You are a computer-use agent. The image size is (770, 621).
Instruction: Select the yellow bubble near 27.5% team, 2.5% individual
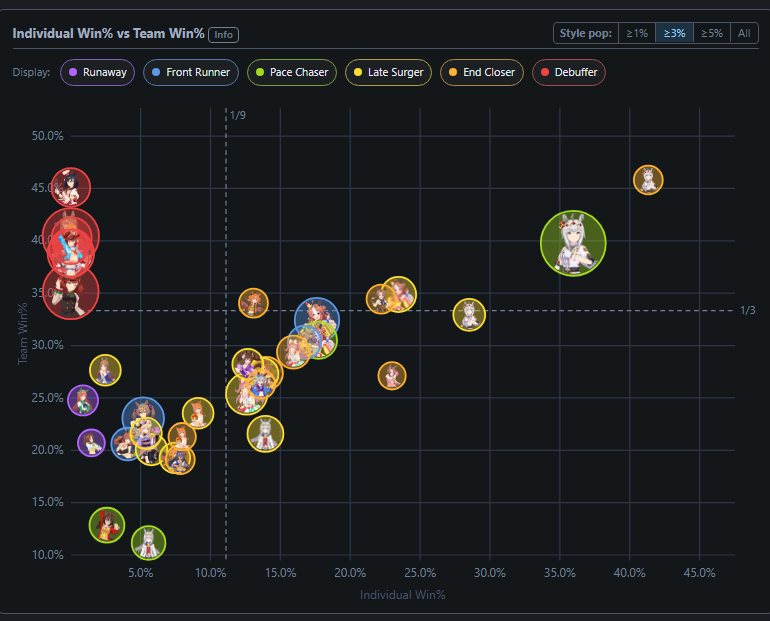click(105, 370)
